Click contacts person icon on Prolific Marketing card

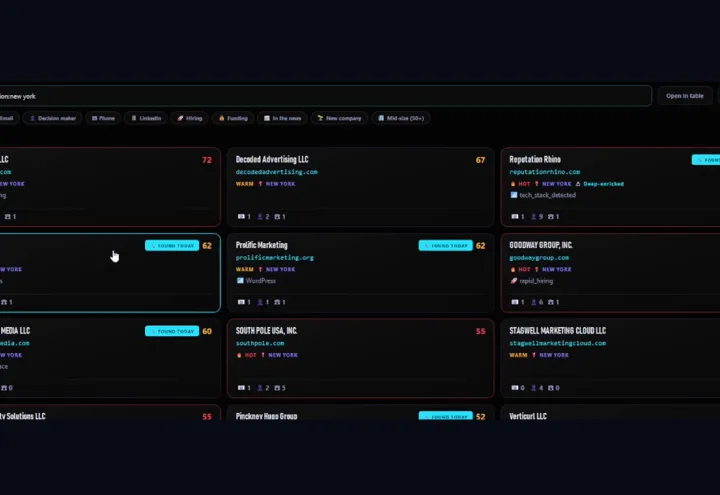pos(260,302)
